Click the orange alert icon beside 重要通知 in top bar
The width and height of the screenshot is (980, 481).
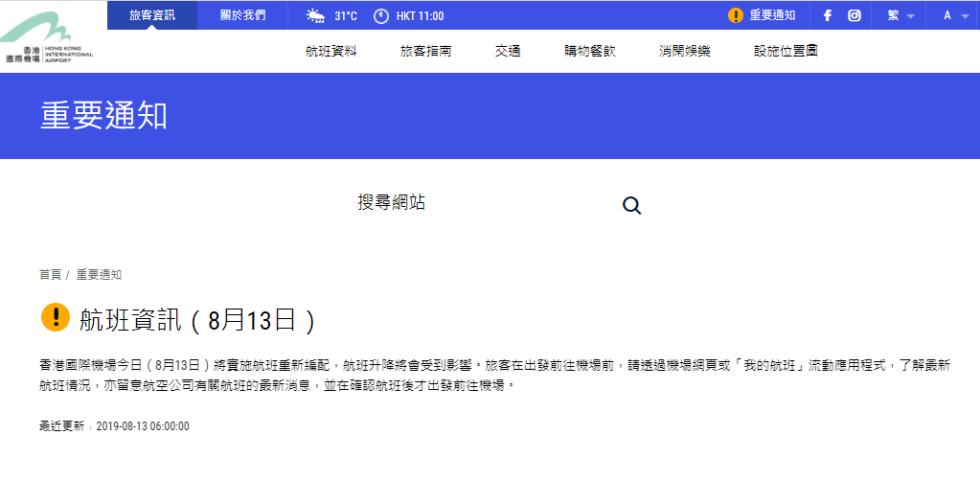coord(736,15)
